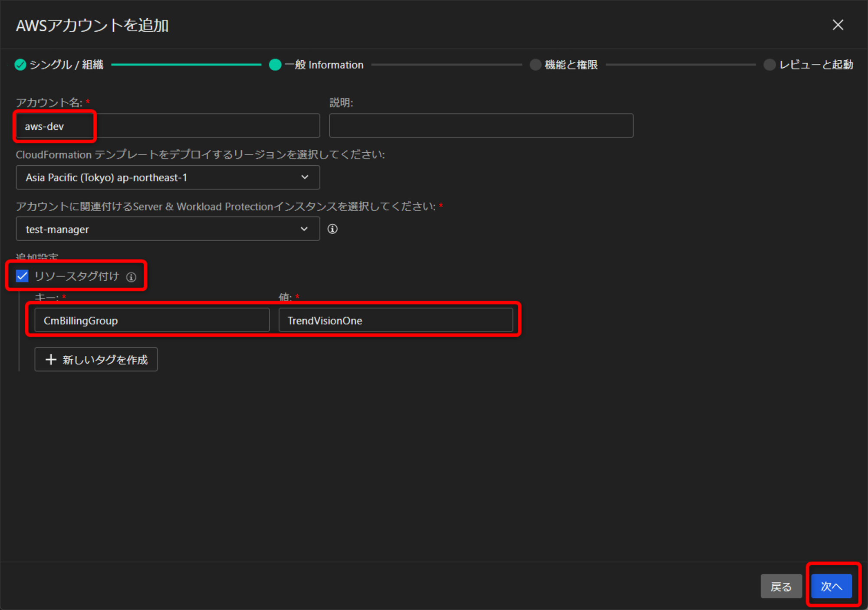Screen dimensions: 868x610
Task: Click the 新しいタグを作成 button
Action: (96, 359)
